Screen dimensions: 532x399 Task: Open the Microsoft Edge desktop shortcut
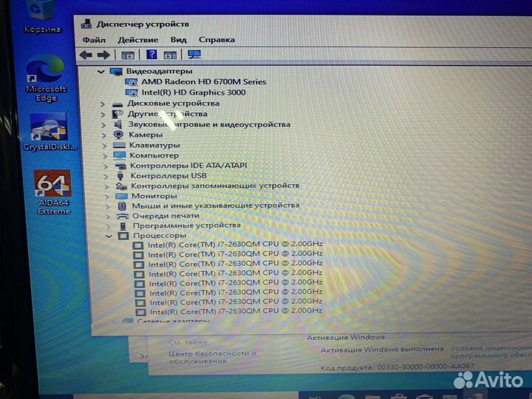pos(46,79)
